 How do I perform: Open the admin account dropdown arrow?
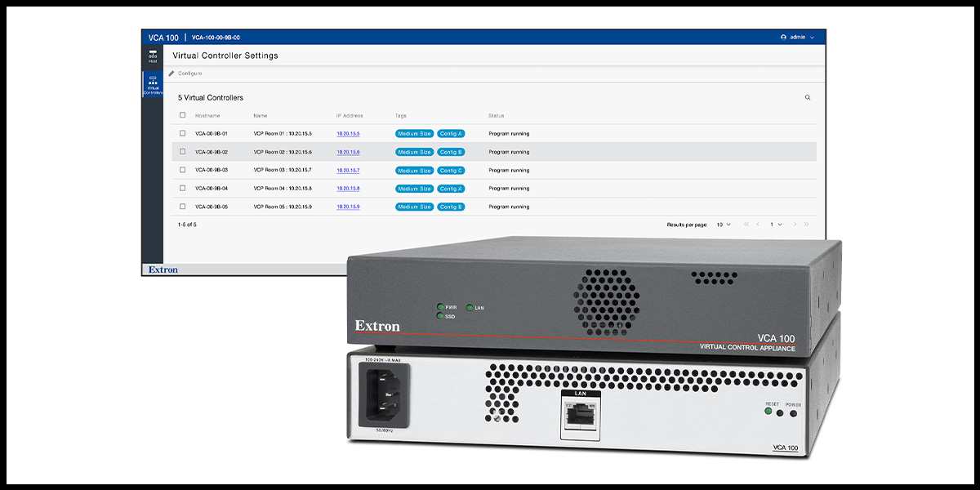tap(812, 37)
